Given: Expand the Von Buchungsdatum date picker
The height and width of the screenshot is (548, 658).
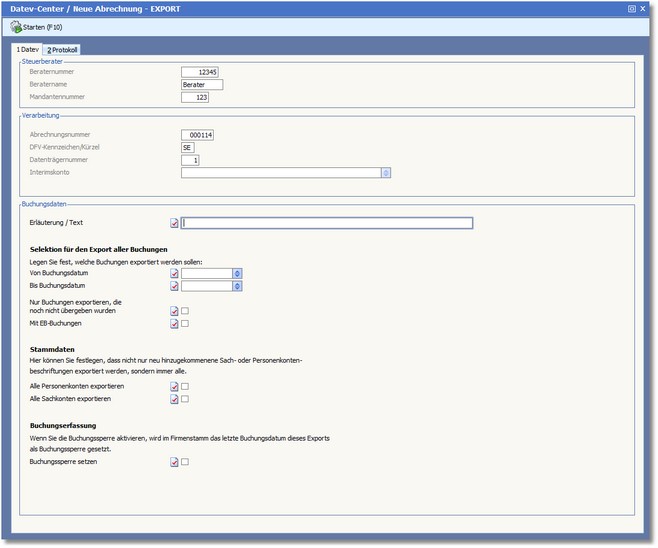Looking at the screenshot, I should click(237, 272).
